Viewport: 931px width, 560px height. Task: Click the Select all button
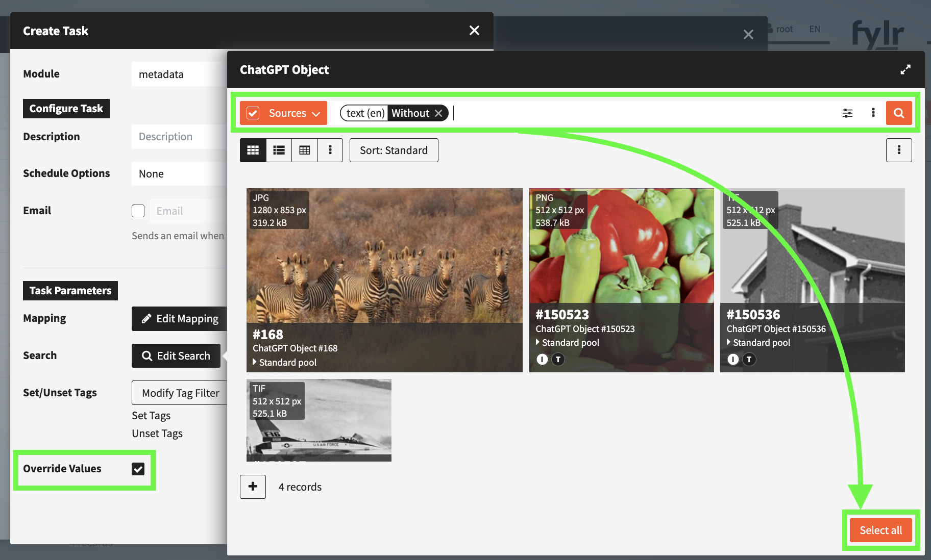[x=880, y=530]
